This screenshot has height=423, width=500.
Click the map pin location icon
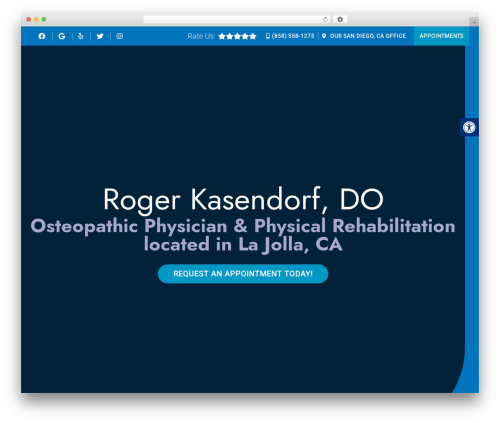point(324,36)
